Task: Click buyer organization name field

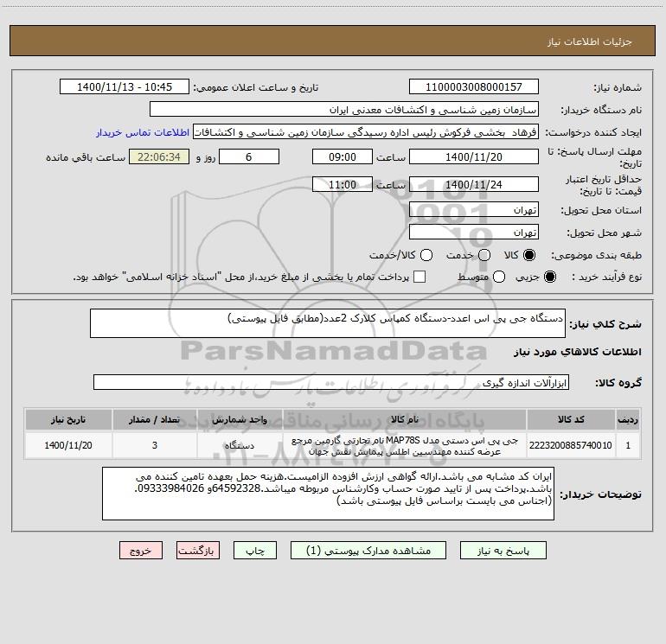Action: pyautogui.click(x=344, y=109)
